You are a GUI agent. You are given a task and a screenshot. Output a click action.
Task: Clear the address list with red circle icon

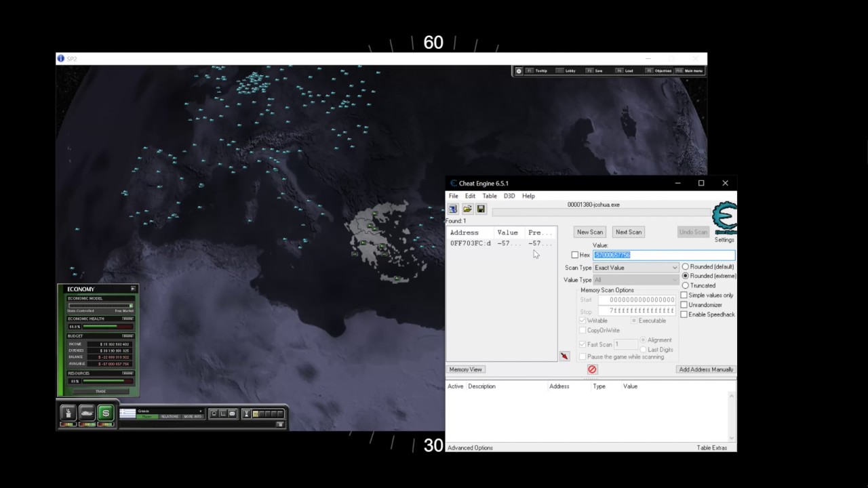point(592,369)
